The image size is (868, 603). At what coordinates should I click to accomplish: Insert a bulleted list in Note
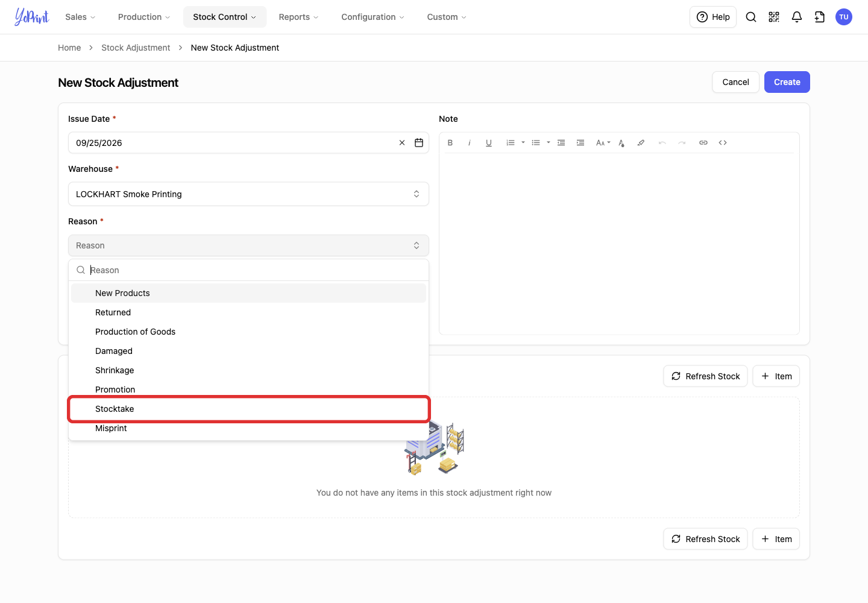pos(536,143)
